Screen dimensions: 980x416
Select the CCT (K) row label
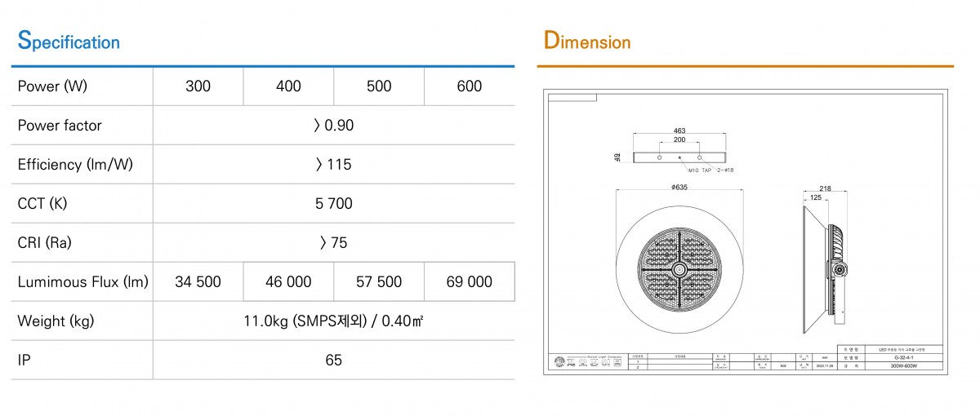point(42,204)
